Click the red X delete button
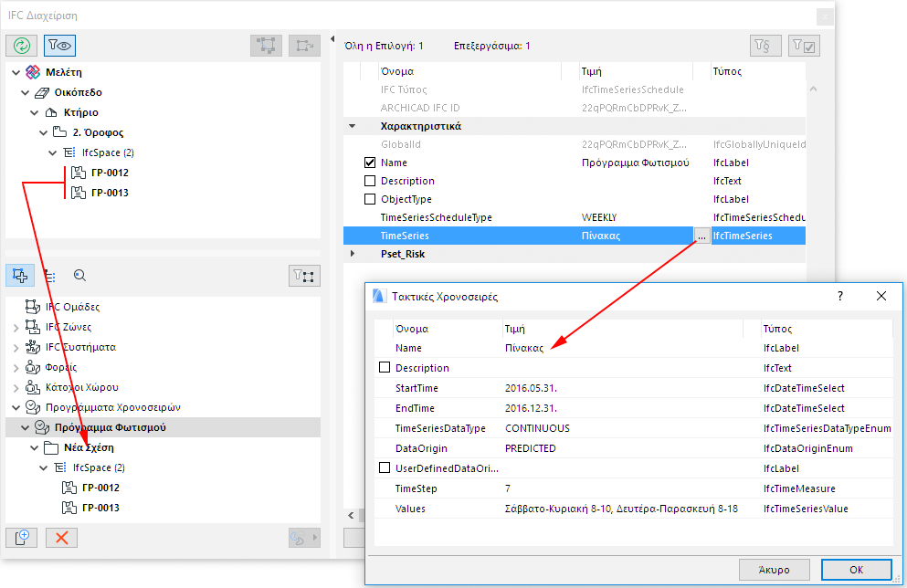The width and height of the screenshot is (907, 588). pyautogui.click(x=61, y=538)
